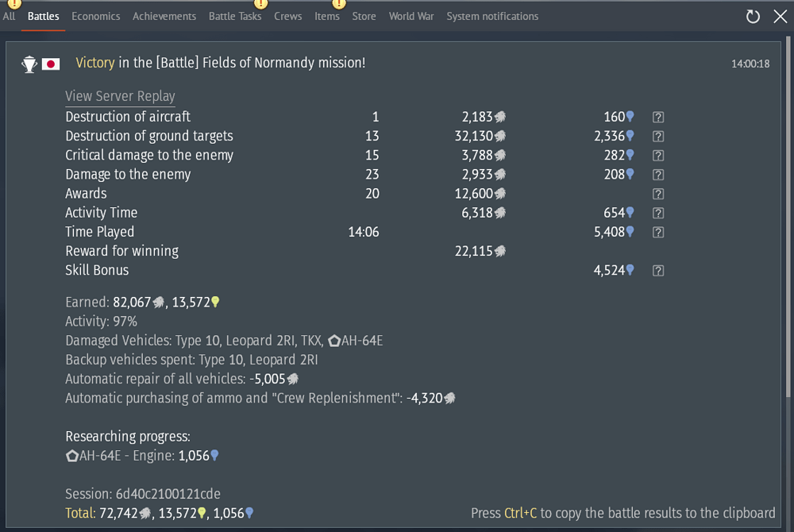
Task: Open help icon for Time Played row
Action: click(657, 233)
